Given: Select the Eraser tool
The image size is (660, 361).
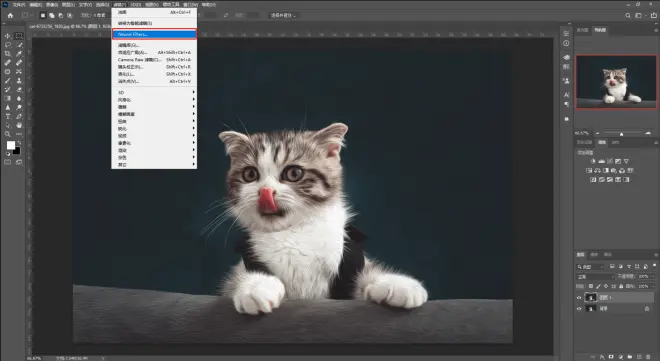Looking at the screenshot, I should [x=19, y=89].
